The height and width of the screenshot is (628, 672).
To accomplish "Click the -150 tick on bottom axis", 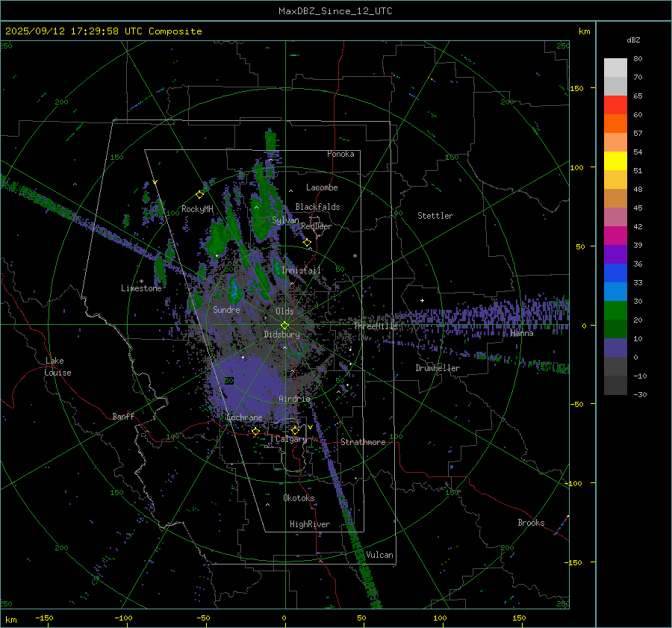I will coord(44,618).
